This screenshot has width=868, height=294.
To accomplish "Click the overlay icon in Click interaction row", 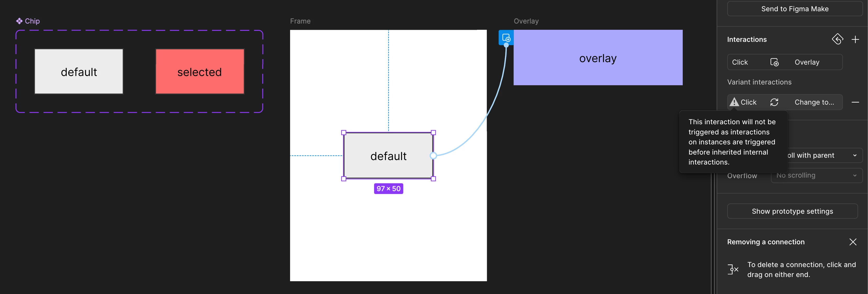I will click(774, 62).
